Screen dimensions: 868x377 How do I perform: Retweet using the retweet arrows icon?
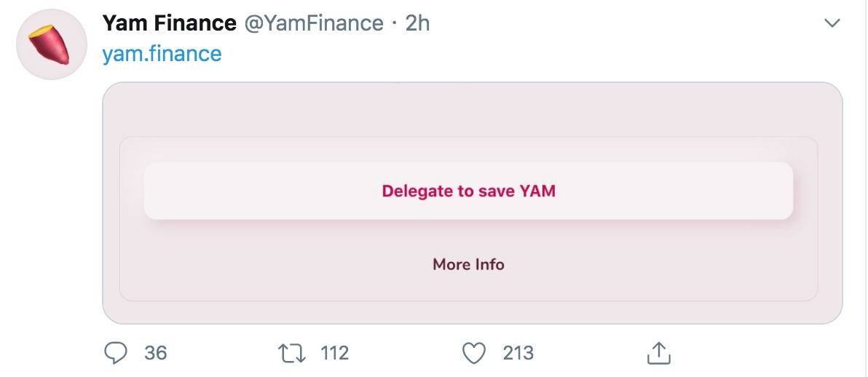[293, 353]
